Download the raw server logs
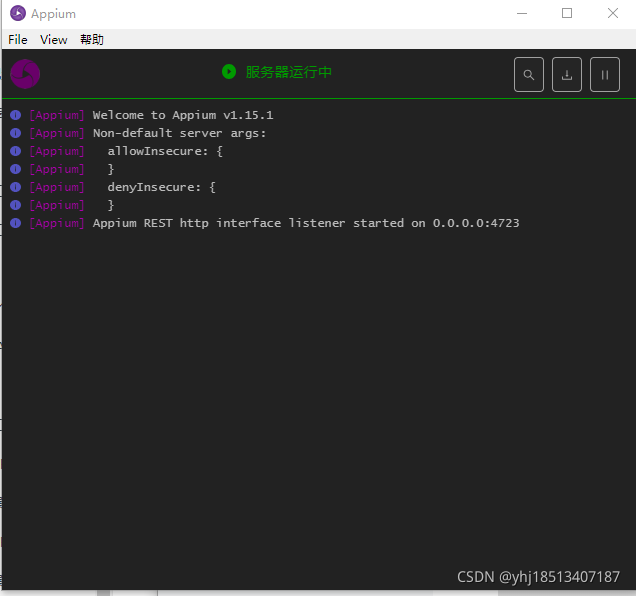The image size is (636, 596). [x=567, y=75]
